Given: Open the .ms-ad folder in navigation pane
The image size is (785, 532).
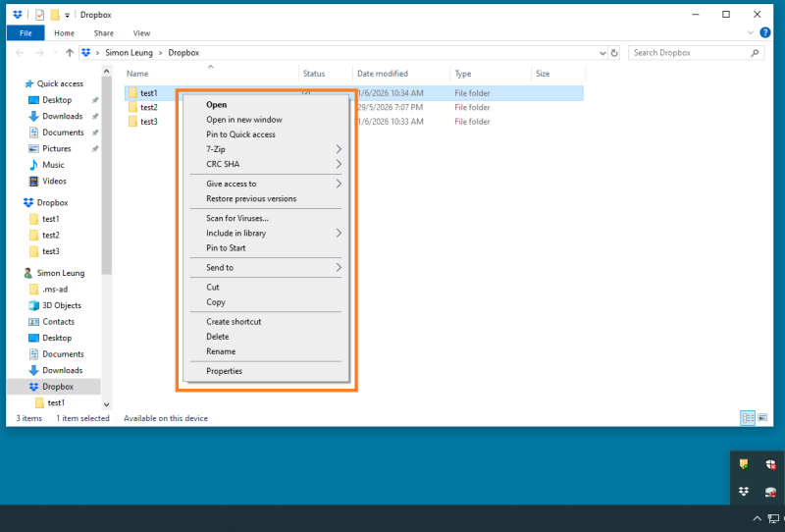Looking at the screenshot, I should point(55,289).
